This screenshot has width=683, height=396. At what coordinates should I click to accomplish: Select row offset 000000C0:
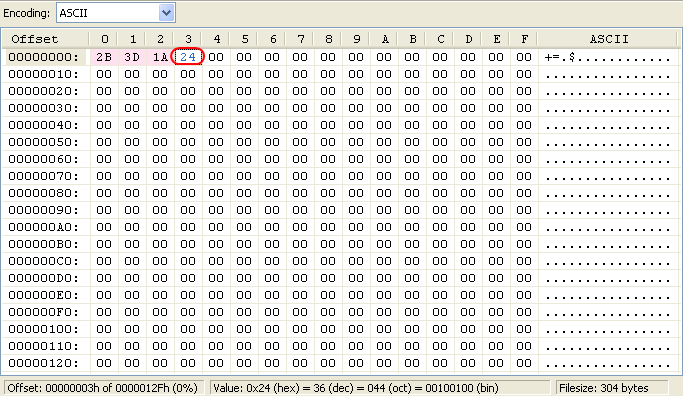pos(44,261)
